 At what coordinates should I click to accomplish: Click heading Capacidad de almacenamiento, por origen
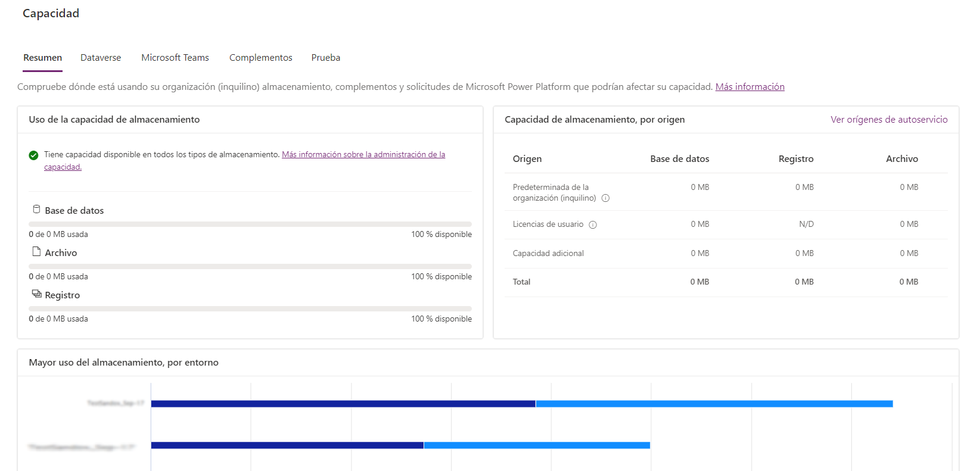tap(595, 120)
